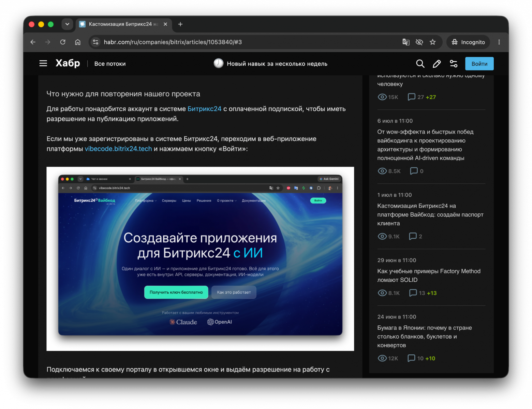Reload the page with refresh icon
Image resolution: width=532 pixels, height=409 pixels.
[63, 42]
